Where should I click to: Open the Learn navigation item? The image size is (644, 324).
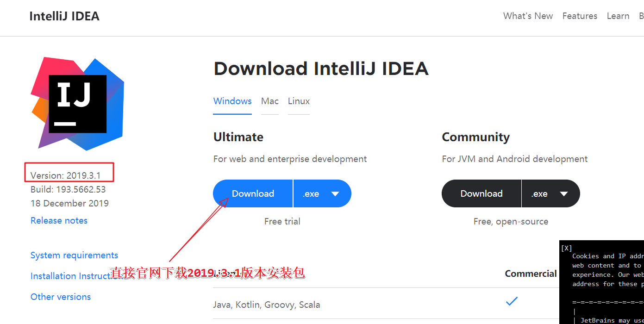(x=618, y=16)
